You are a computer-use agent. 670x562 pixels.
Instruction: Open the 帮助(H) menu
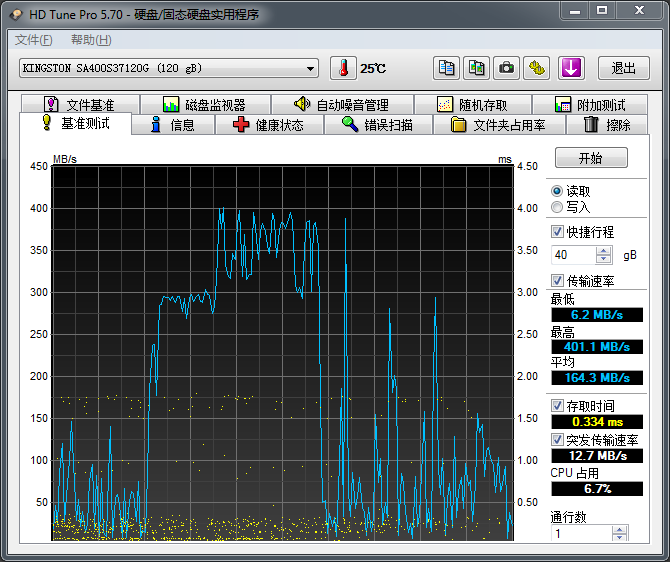pos(91,40)
